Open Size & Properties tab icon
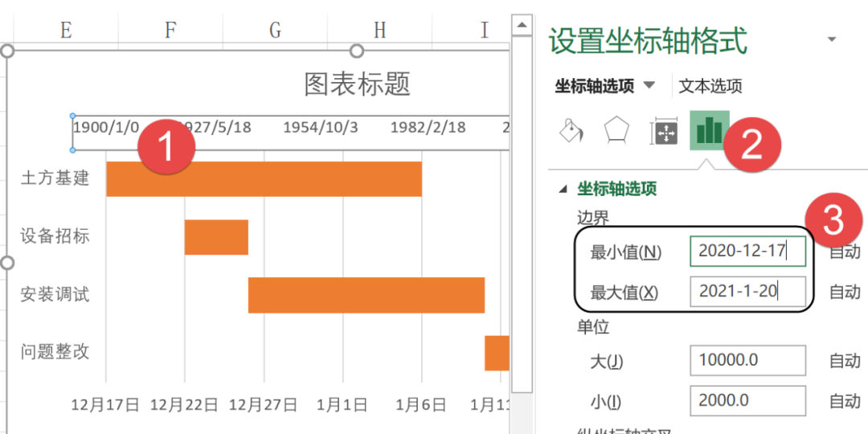The width and height of the screenshot is (868, 434). 664,131
